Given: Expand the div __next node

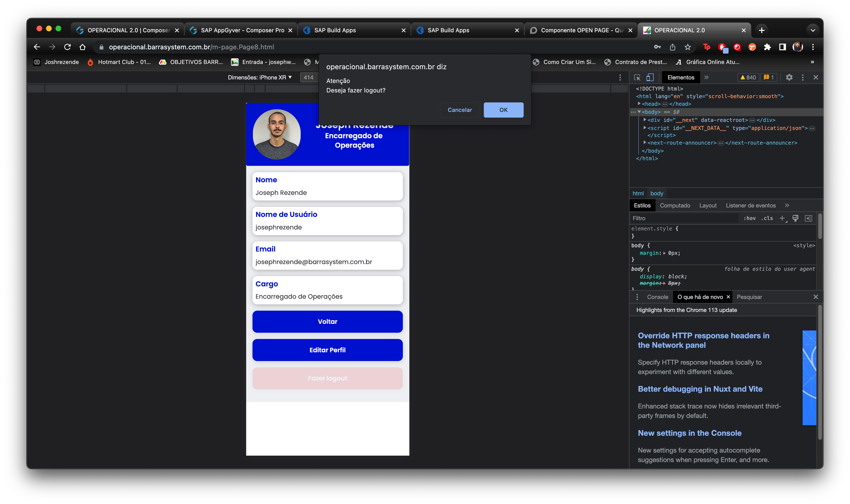Looking at the screenshot, I should coord(644,120).
